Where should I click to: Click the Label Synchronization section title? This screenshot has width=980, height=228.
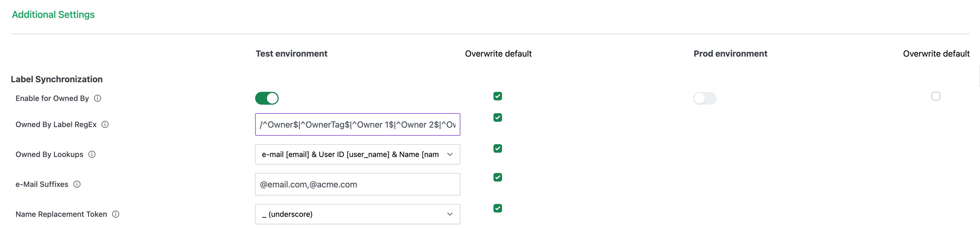tap(57, 79)
